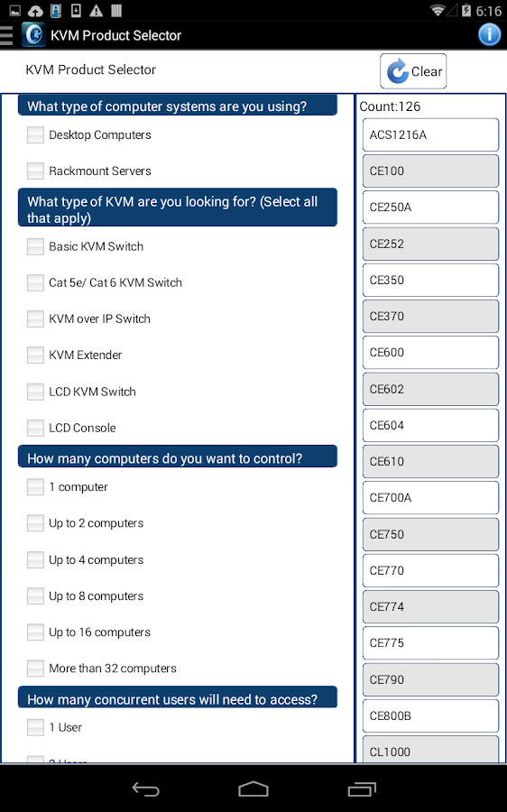Image resolution: width=507 pixels, height=812 pixels.
Task: Tap the KVM Product Selector app logo
Action: pyautogui.click(x=33, y=35)
